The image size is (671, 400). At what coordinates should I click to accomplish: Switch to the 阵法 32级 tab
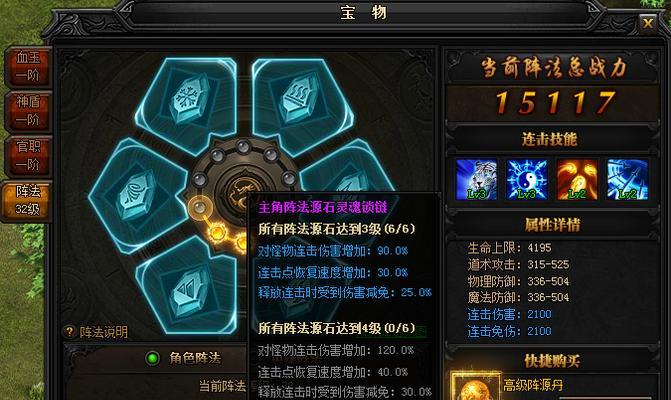pos(27,200)
